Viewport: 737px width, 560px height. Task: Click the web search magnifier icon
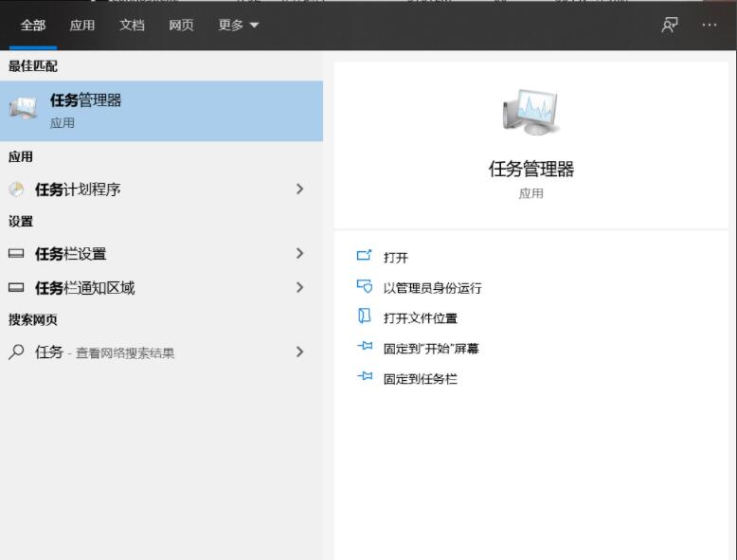pyautogui.click(x=16, y=352)
